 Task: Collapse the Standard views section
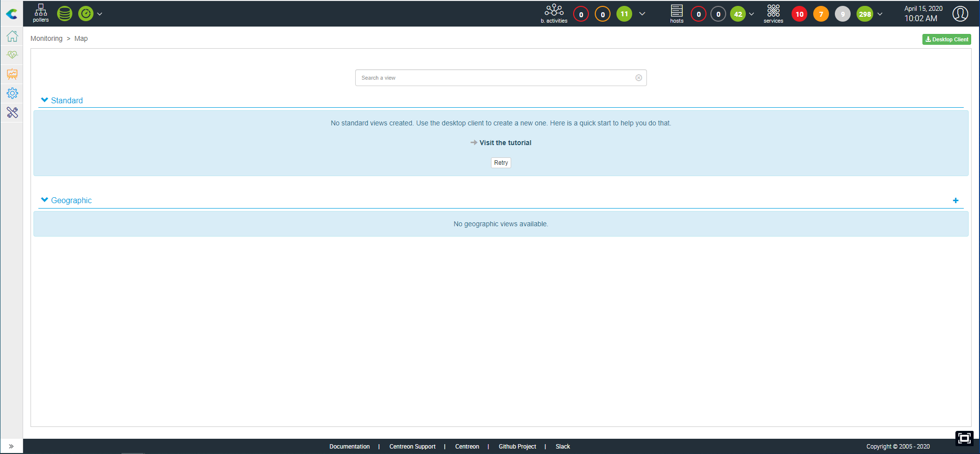pyautogui.click(x=45, y=100)
